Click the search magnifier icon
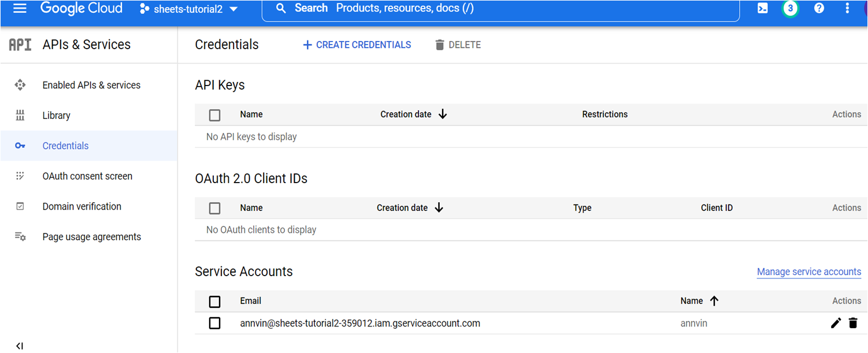 (x=281, y=9)
